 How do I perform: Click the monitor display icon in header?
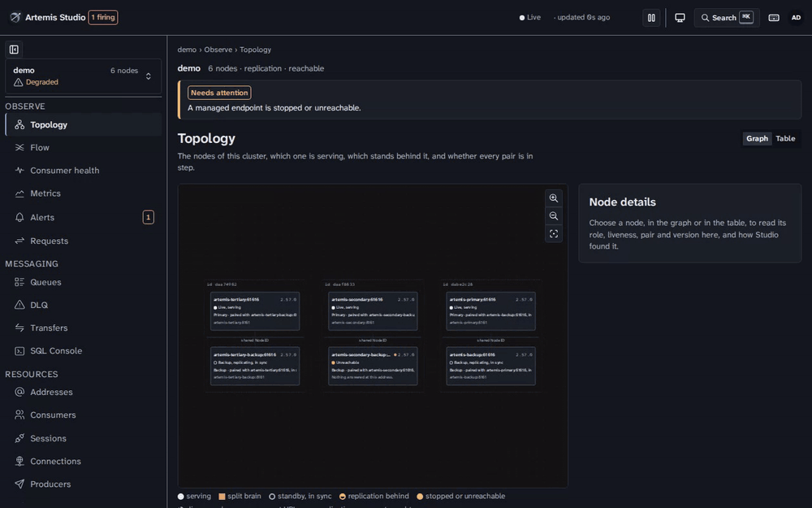coord(680,18)
